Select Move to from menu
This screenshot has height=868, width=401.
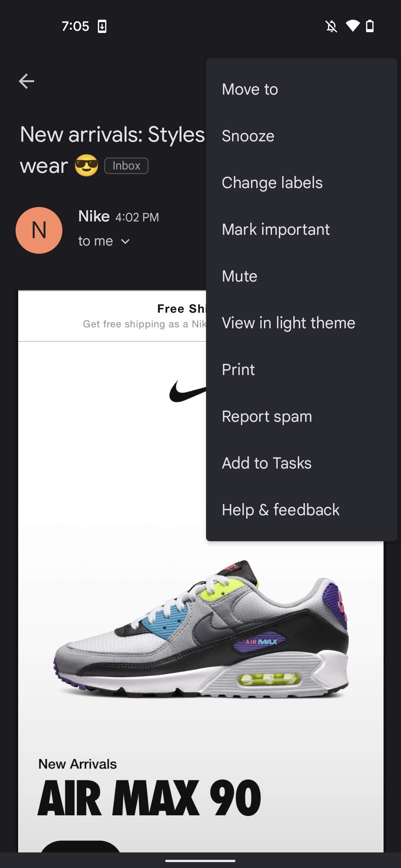[301, 89]
